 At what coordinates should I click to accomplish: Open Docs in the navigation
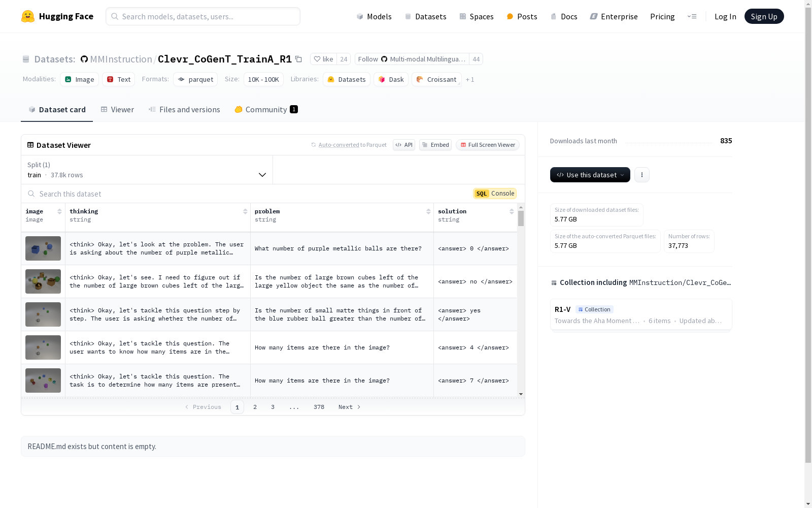[x=564, y=16]
